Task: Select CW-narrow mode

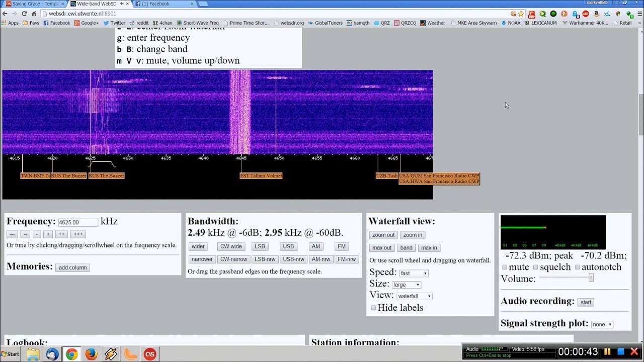Action: pos(233,259)
